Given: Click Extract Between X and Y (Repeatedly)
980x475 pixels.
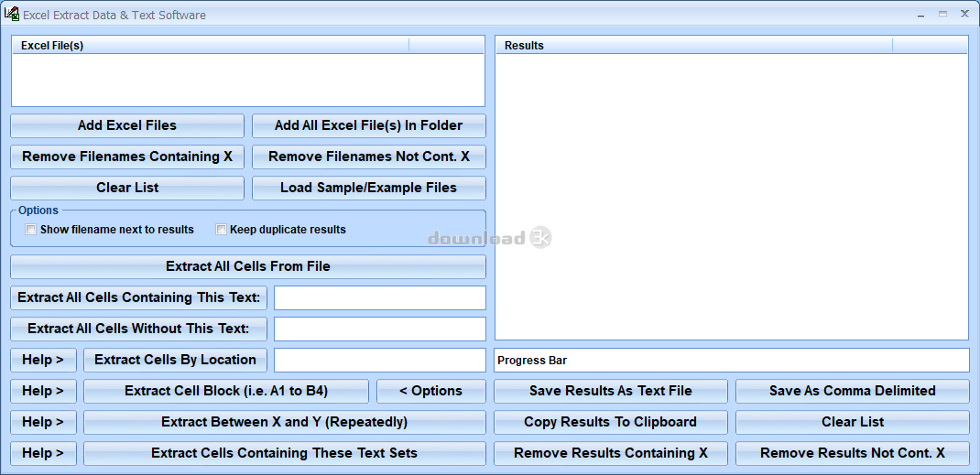Looking at the screenshot, I should point(284,422).
